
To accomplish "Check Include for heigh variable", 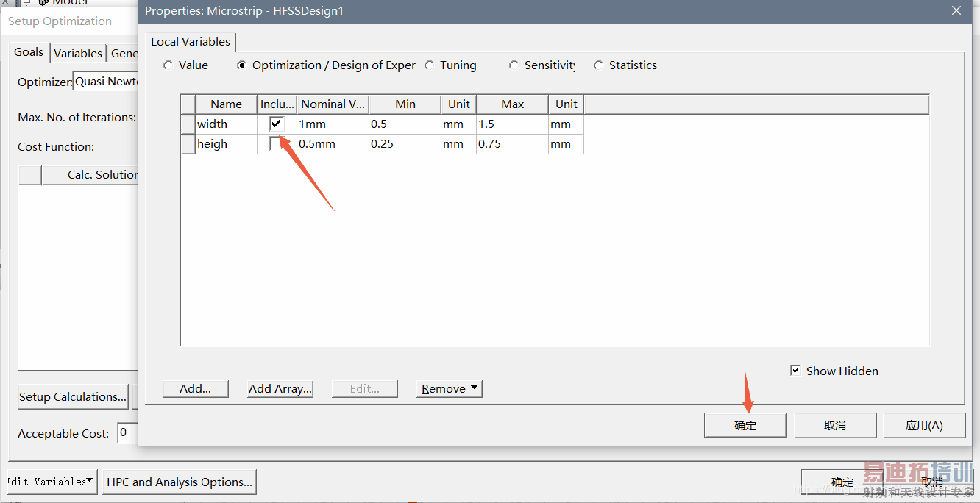I will 277,144.
